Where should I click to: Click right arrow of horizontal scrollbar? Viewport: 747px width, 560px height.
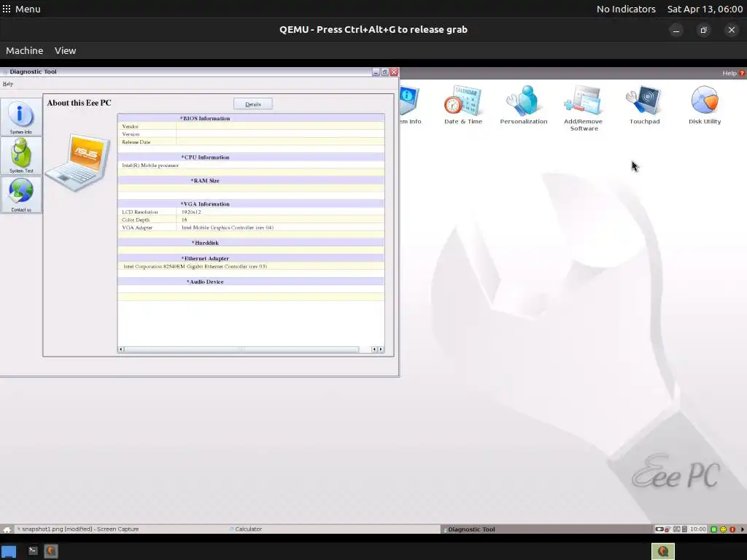coord(381,349)
